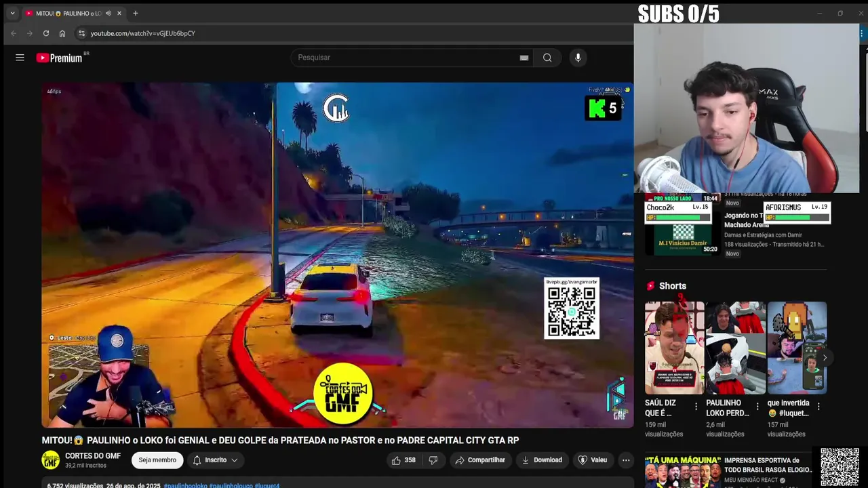Reload the page in browser
Image resolution: width=868 pixels, height=488 pixels.
[x=46, y=33]
